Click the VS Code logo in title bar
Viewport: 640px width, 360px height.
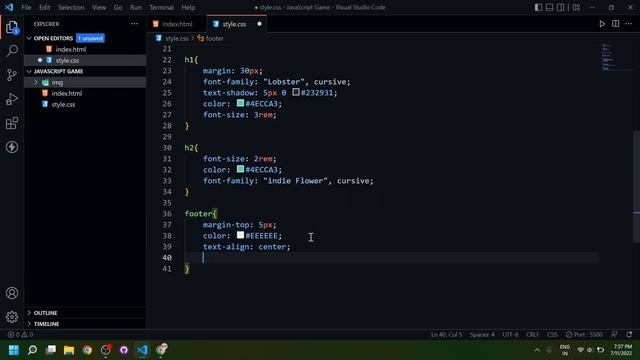pos(9,7)
